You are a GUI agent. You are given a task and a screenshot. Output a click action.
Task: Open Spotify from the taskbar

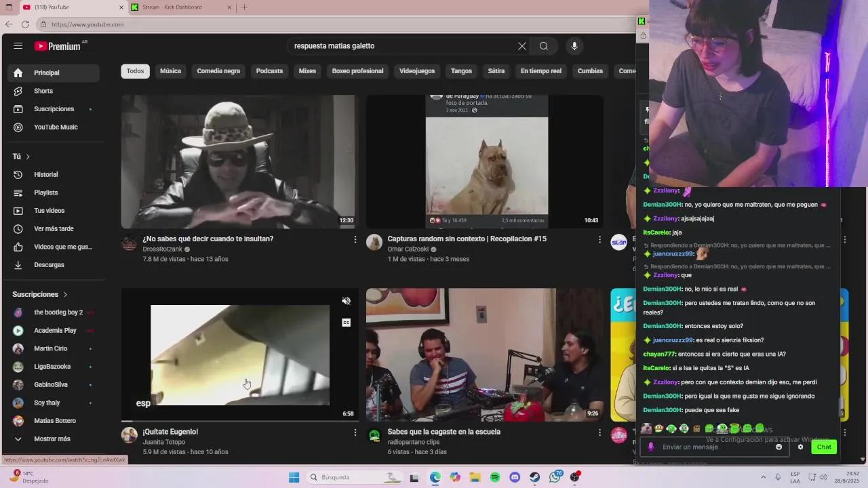495,477
